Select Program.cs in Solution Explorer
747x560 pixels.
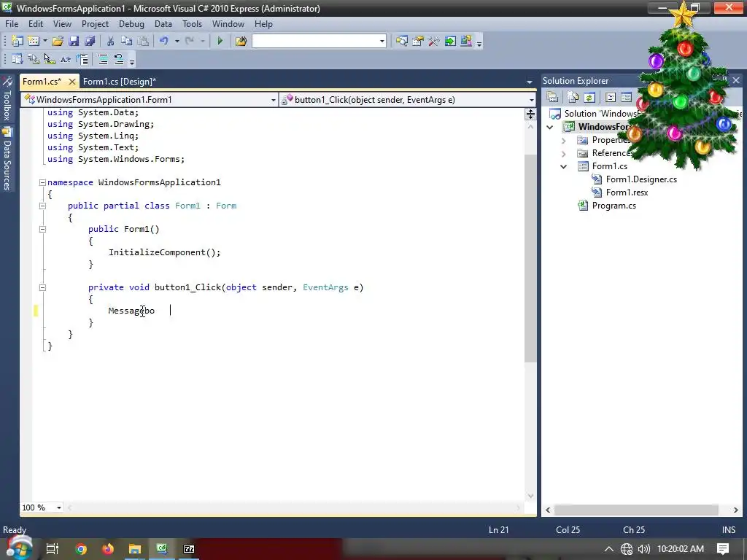click(614, 206)
